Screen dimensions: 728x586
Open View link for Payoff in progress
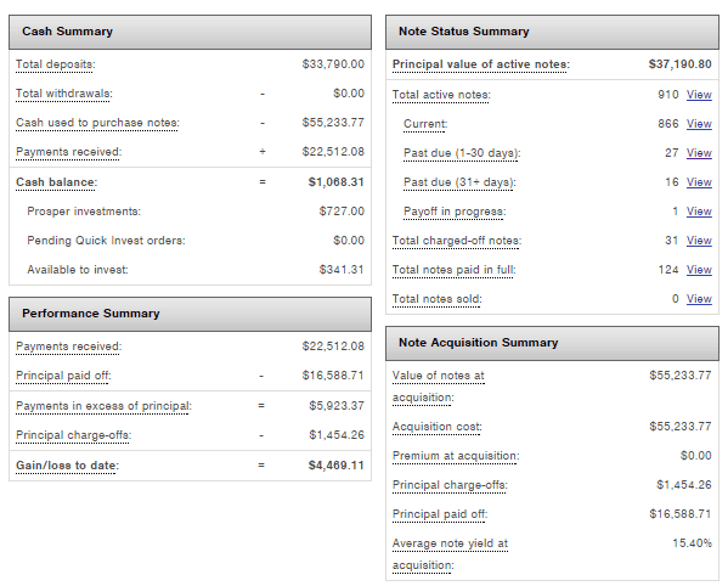(x=699, y=211)
